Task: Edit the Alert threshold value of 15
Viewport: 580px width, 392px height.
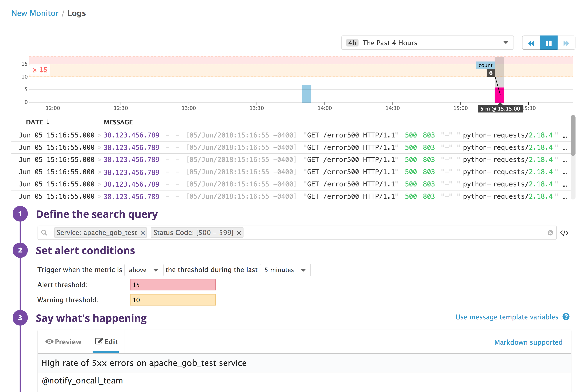Action: click(x=173, y=285)
